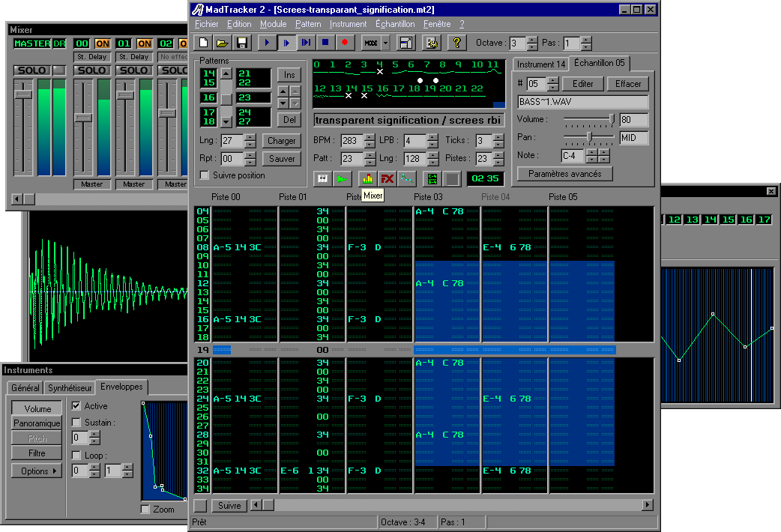
Task: Open the Pattern menu
Action: (x=308, y=24)
